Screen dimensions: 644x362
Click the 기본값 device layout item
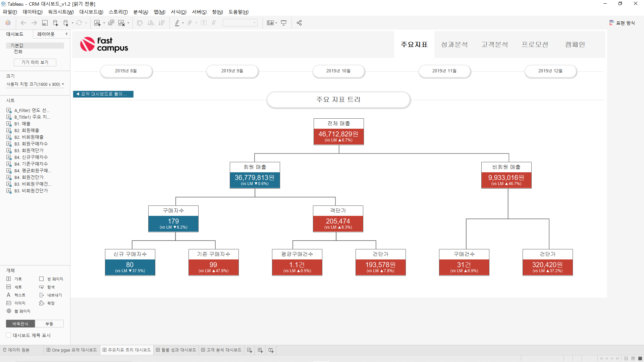coord(35,45)
